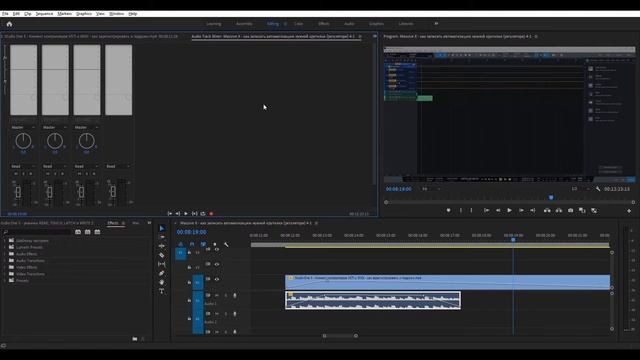Viewport: 640px width, 360px height.
Task: Filter 32-bit Color effects
Action: [x=87, y=232]
